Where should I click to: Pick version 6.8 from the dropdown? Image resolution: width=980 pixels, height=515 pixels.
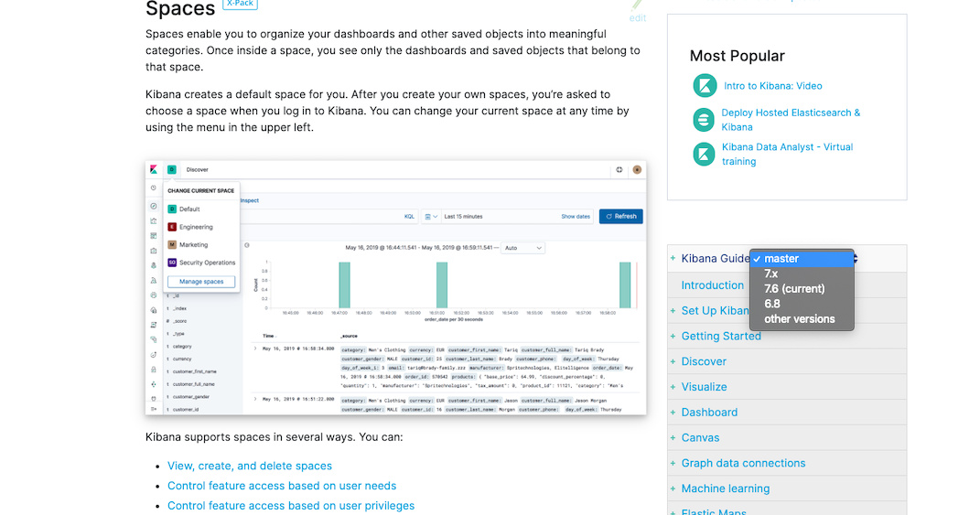pos(802,304)
